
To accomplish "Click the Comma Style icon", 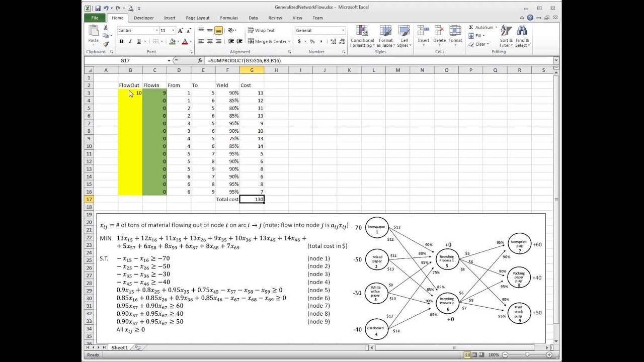I will tap(320, 42).
